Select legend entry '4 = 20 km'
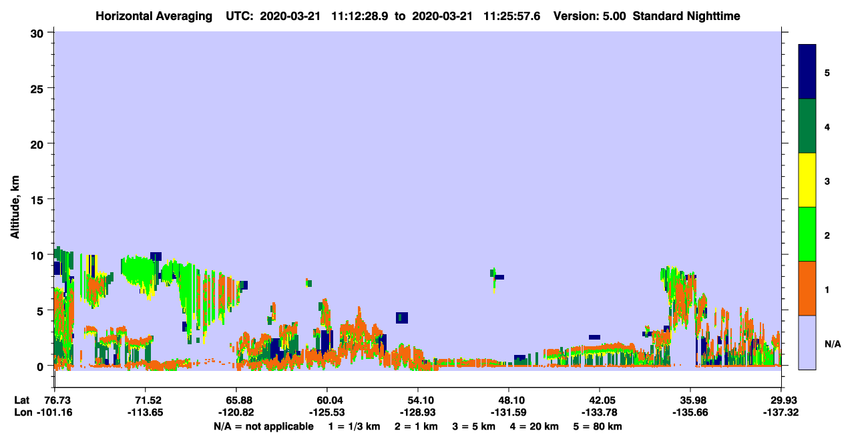The image size is (868, 445). click(533, 426)
